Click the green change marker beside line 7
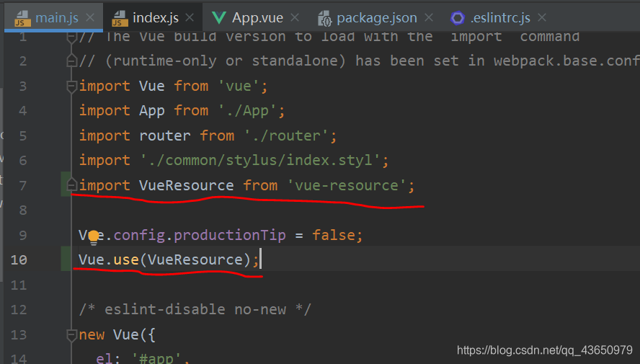Screen dimensions: 640x364 tap(66, 185)
